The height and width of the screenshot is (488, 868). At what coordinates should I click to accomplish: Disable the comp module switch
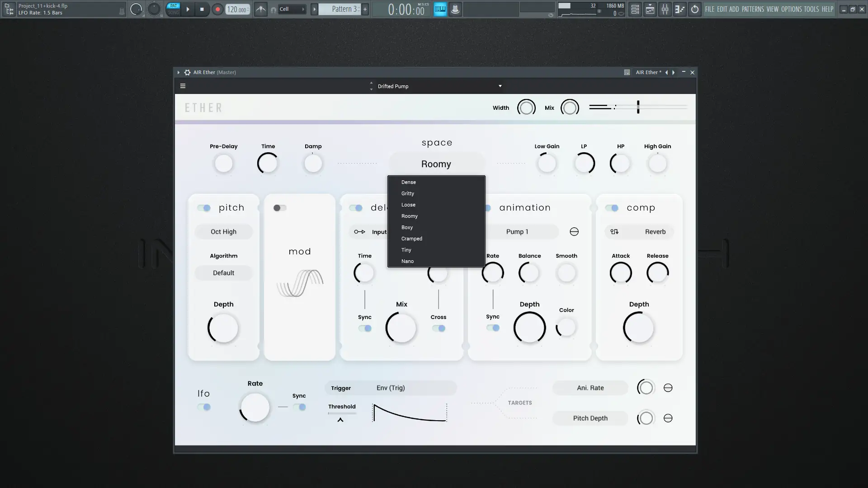click(x=612, y=208)
